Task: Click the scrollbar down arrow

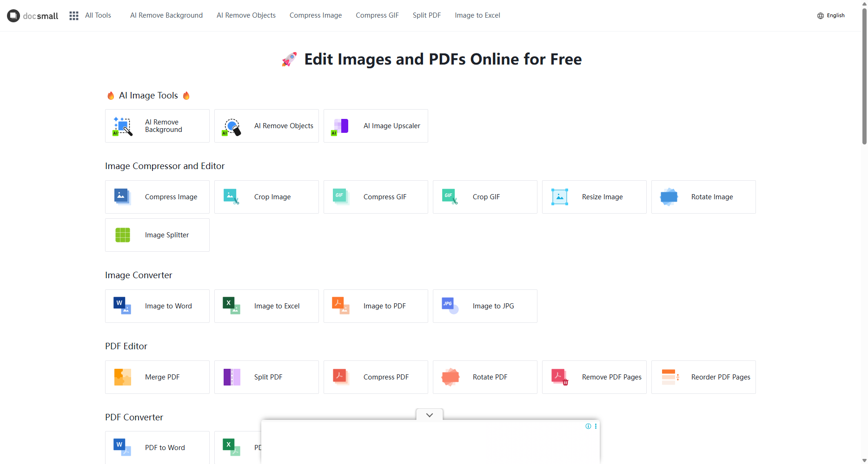Action: (864, 460)
